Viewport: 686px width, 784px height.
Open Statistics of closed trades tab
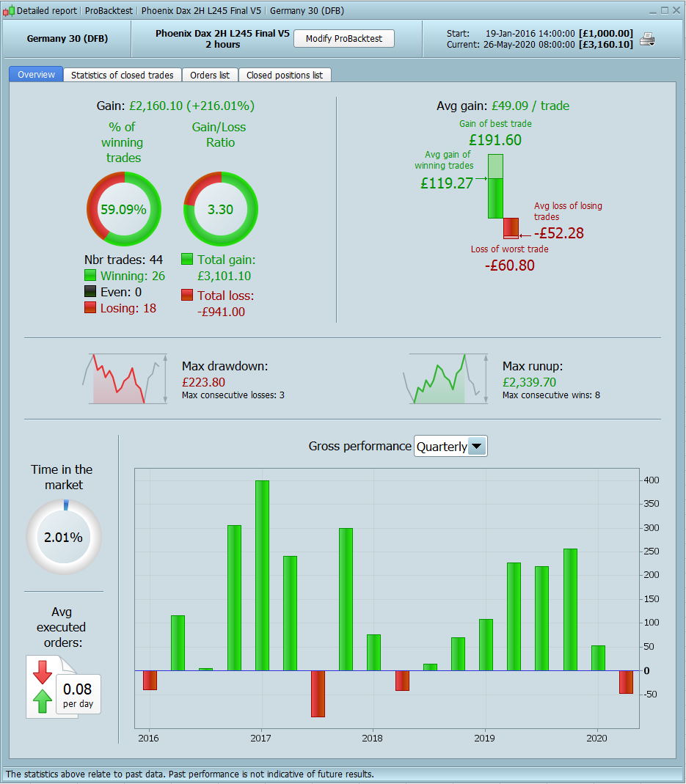point(122,75)
